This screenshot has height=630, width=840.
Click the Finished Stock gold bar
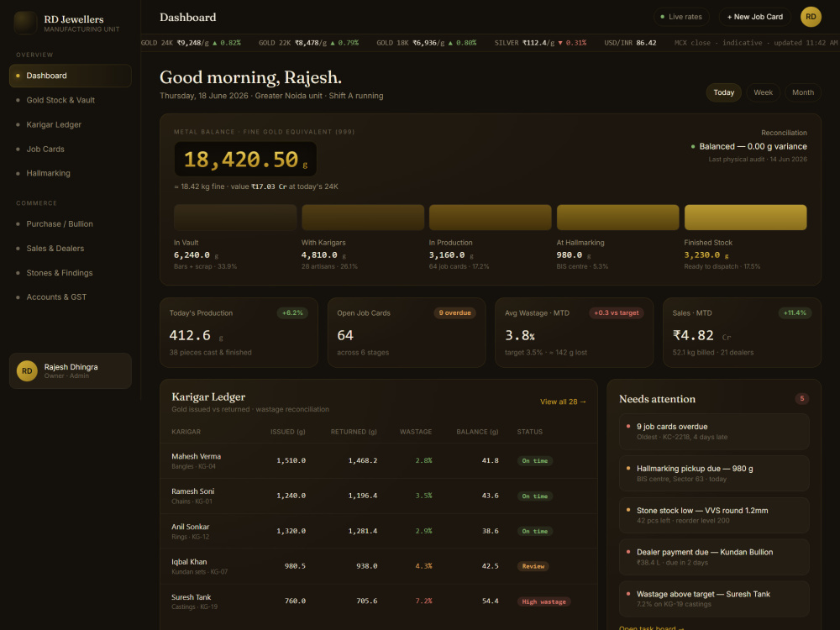pyautogui.click(x=745, y=218)
